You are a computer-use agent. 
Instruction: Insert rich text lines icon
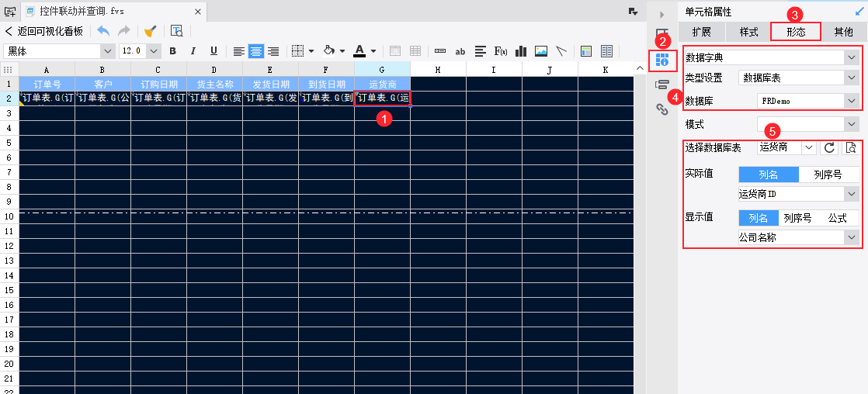[481, 51]
